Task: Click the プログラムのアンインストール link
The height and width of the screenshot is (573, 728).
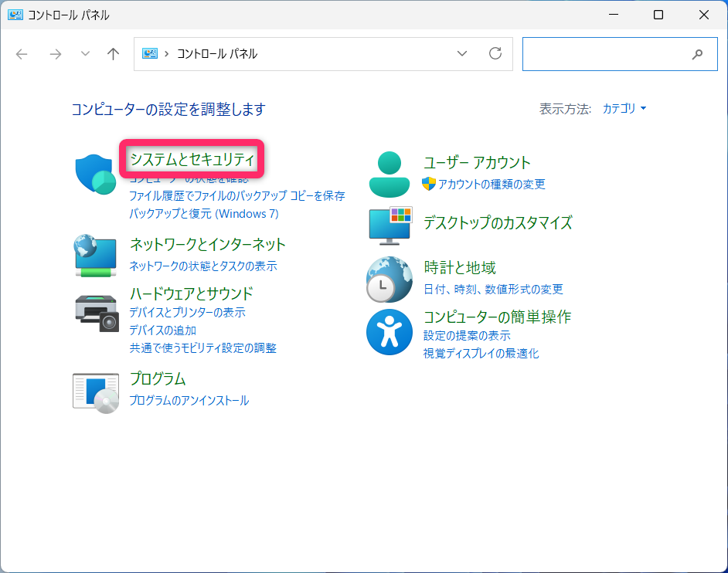Action: pyautogui.click(x=189, y=401)
